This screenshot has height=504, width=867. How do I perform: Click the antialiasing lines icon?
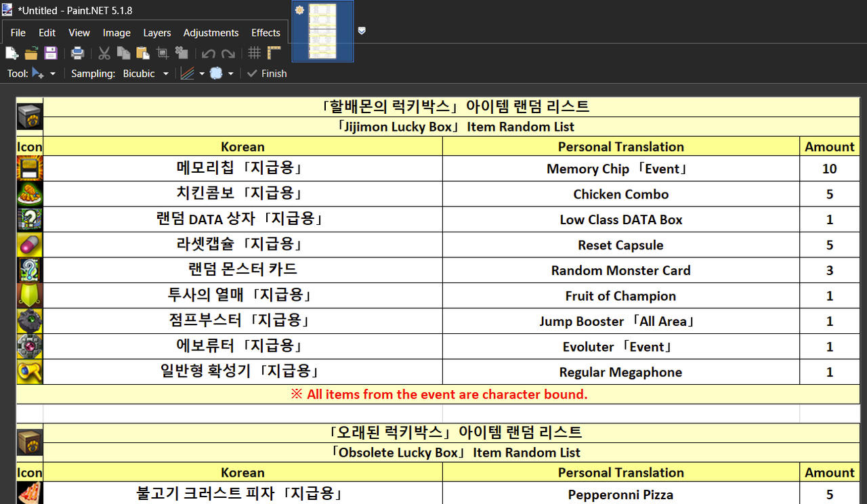[188, 73]
